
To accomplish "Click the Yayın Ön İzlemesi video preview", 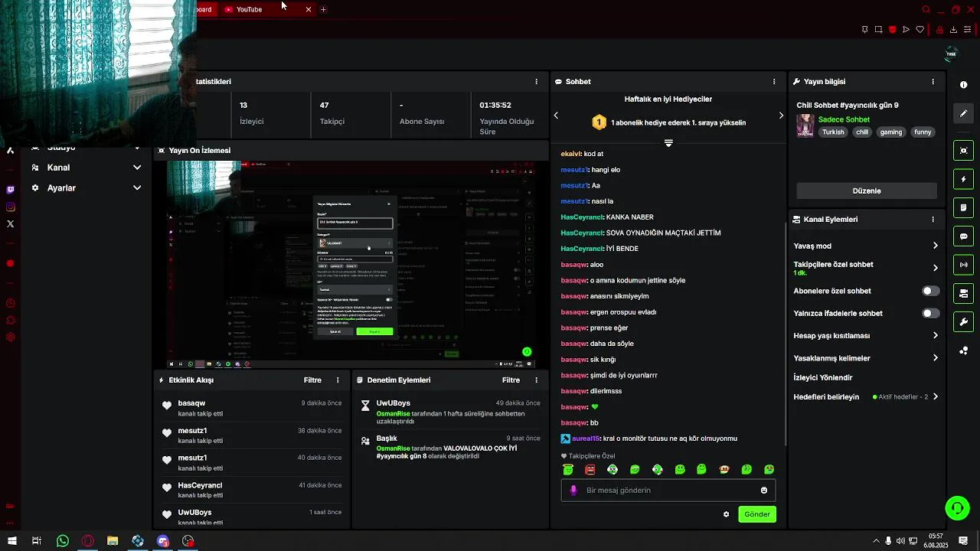I will pos(351,265).
